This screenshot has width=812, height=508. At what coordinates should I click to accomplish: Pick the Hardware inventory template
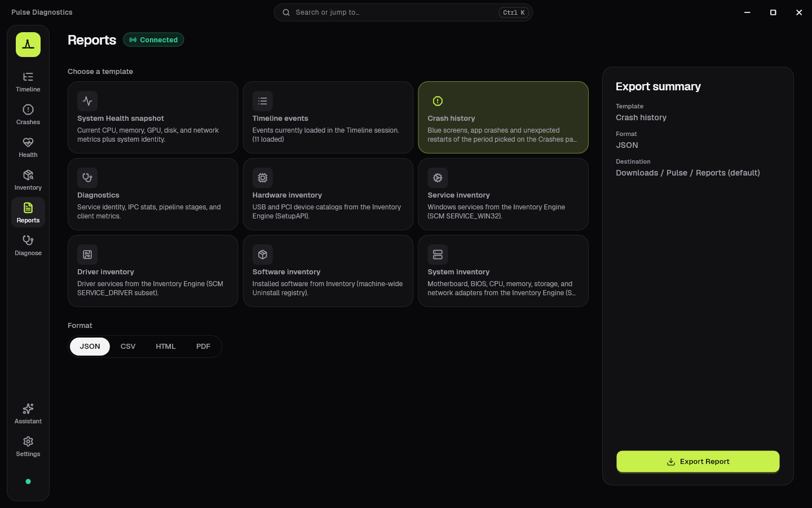pos(328,194)
